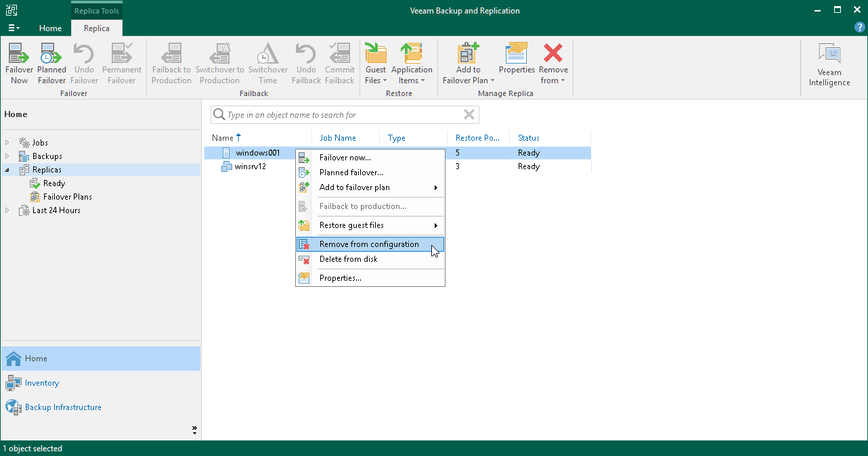Click the search magnifier icon

219,115
